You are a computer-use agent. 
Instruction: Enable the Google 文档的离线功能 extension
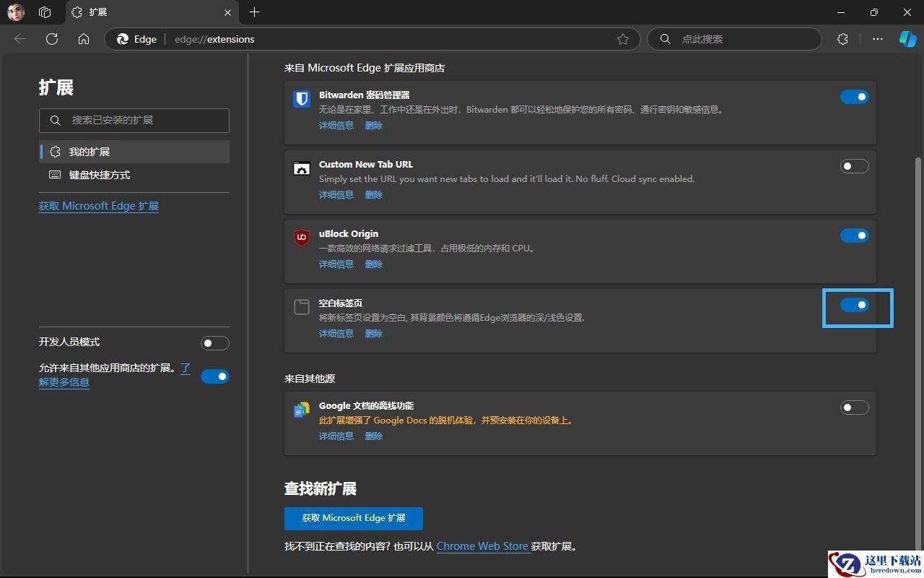click(855, 407)
